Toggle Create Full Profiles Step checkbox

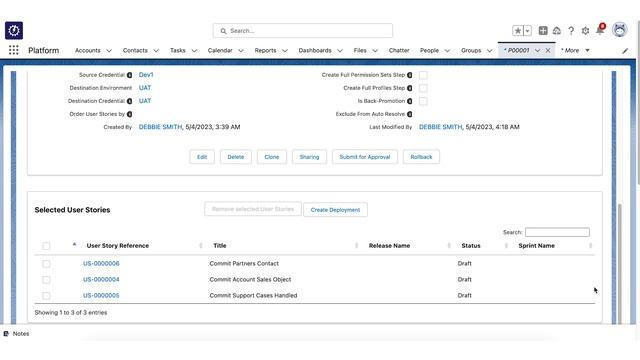point(423,88)
